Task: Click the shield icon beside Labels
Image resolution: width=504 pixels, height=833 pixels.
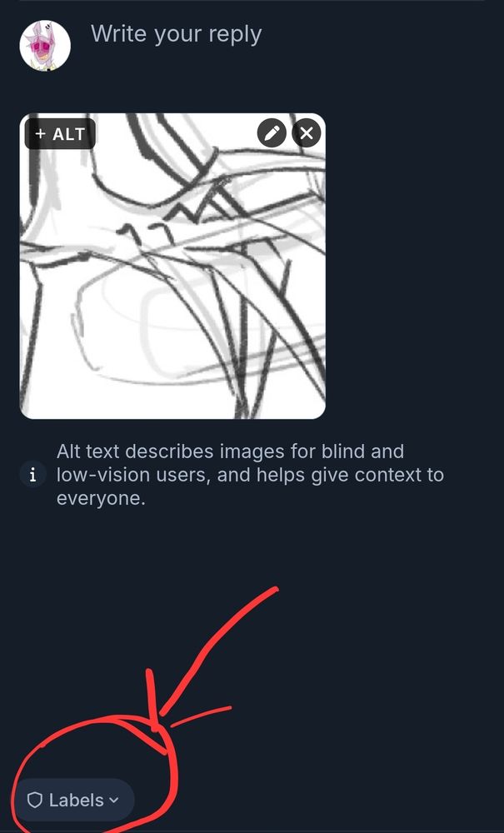Action: [x=34, y=800]
